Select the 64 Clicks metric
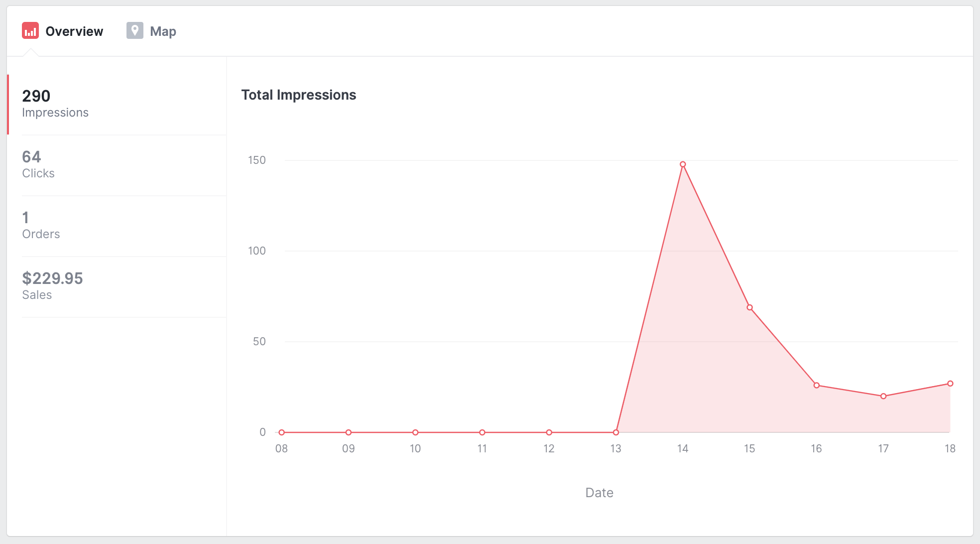980x544 pixels. click(38, 164)
